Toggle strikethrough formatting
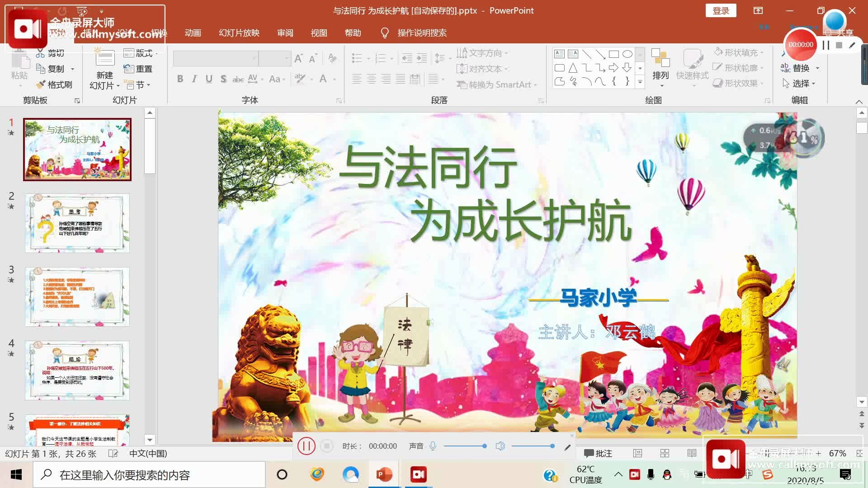Viewport: 868px width, 488px height. pyautogui.click(x=238, y=79)
